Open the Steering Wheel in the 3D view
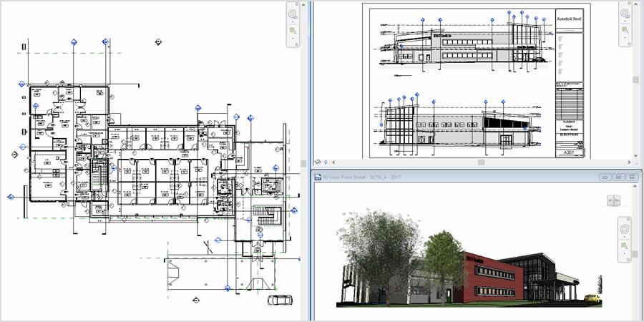This screenshot has width=644, height=322. click(625, 230)
